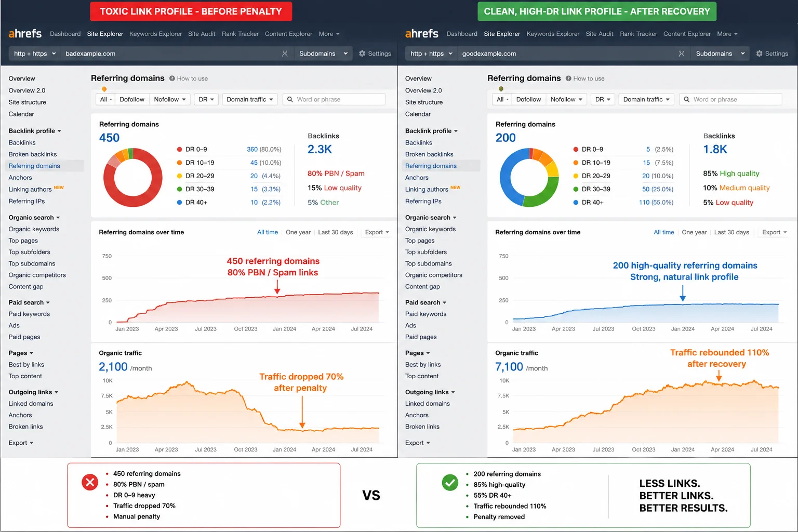Image resolution: width=798 pixels, height=532 pixels.
Task: Click the red donut chart for badexample.com
Action: click(133, 177)
